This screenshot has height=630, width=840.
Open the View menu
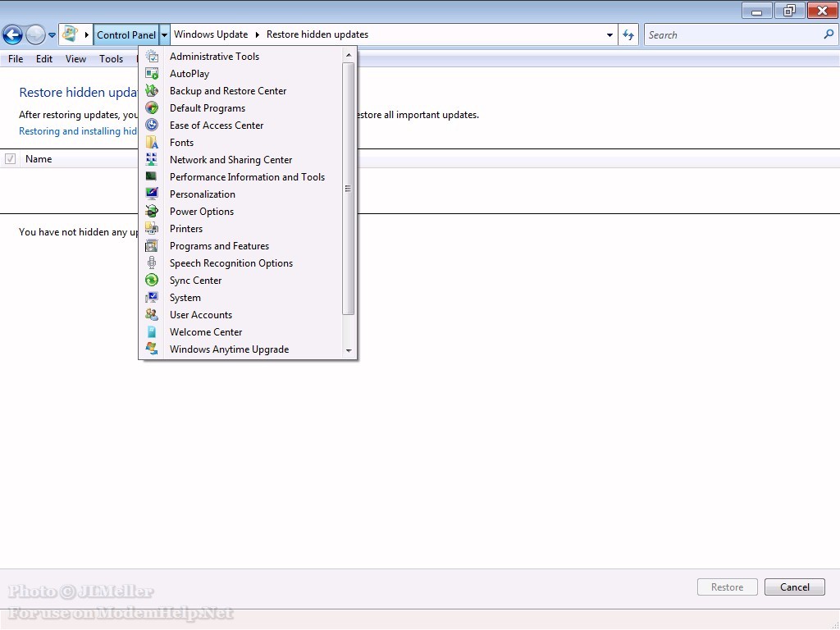coord(75,59)
